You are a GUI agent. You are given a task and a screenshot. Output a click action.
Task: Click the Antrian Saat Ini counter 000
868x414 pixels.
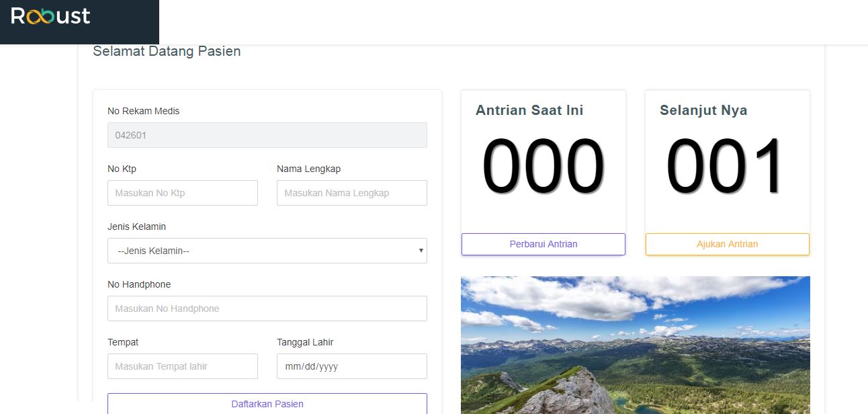[541, 163]
